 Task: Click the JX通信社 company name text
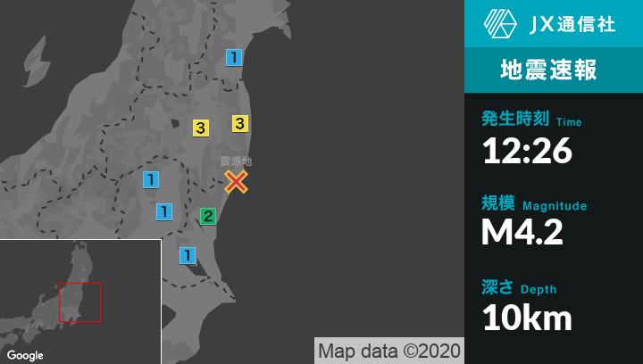572,25
